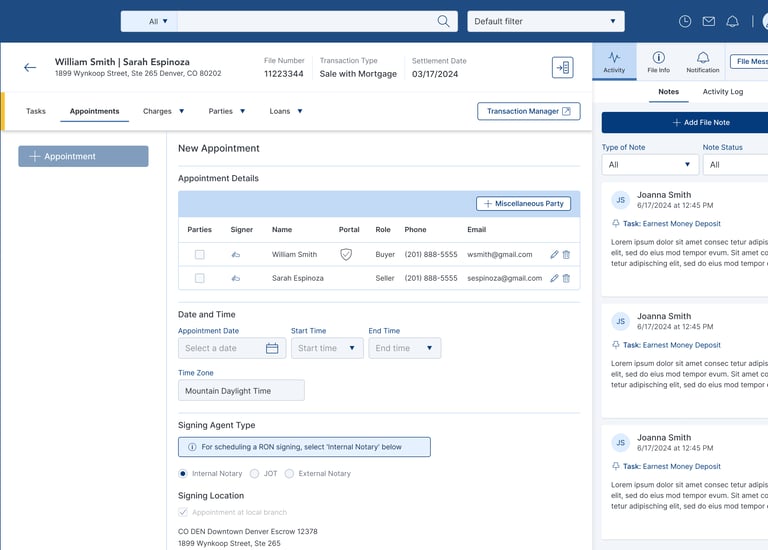Screen dimensions: 768x550
Task: Click the search magnifier icon
Action: point(443,21)
